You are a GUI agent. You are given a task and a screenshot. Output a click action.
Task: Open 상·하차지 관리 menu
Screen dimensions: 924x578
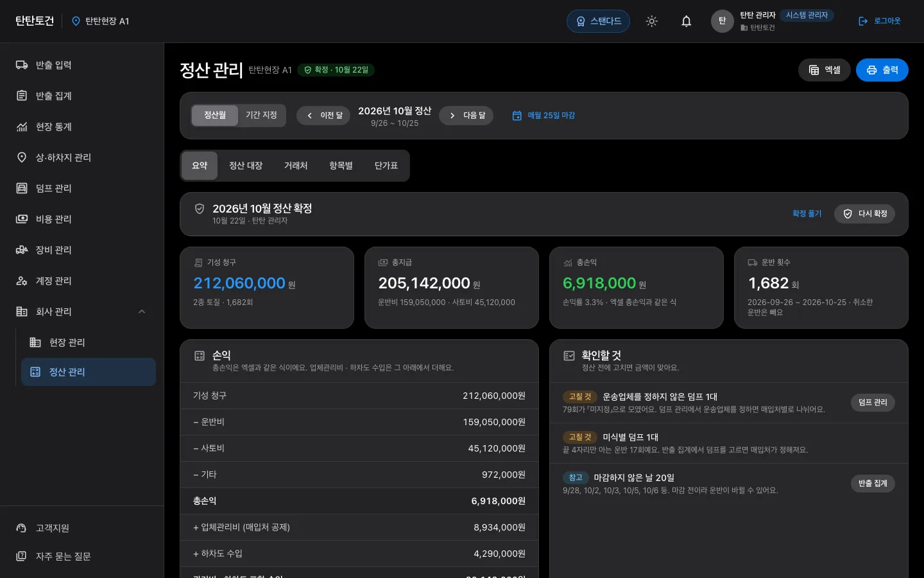(x=81, y=157)
